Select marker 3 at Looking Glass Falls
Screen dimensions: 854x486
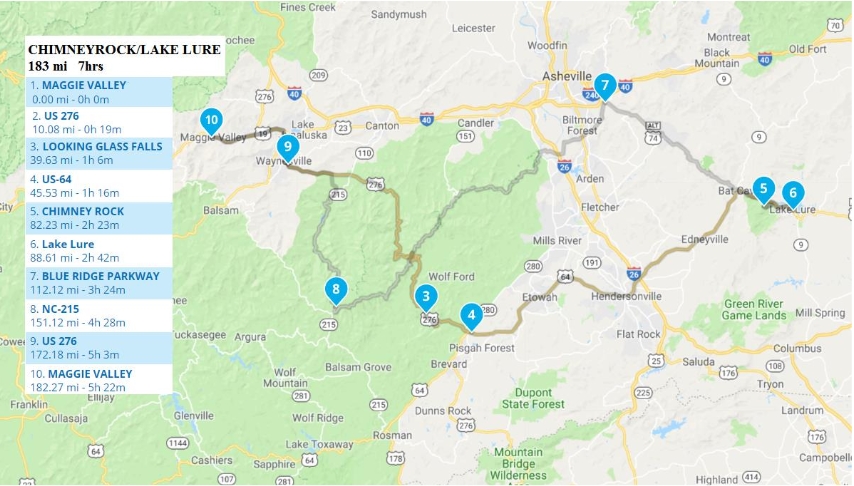click(426, 299)
